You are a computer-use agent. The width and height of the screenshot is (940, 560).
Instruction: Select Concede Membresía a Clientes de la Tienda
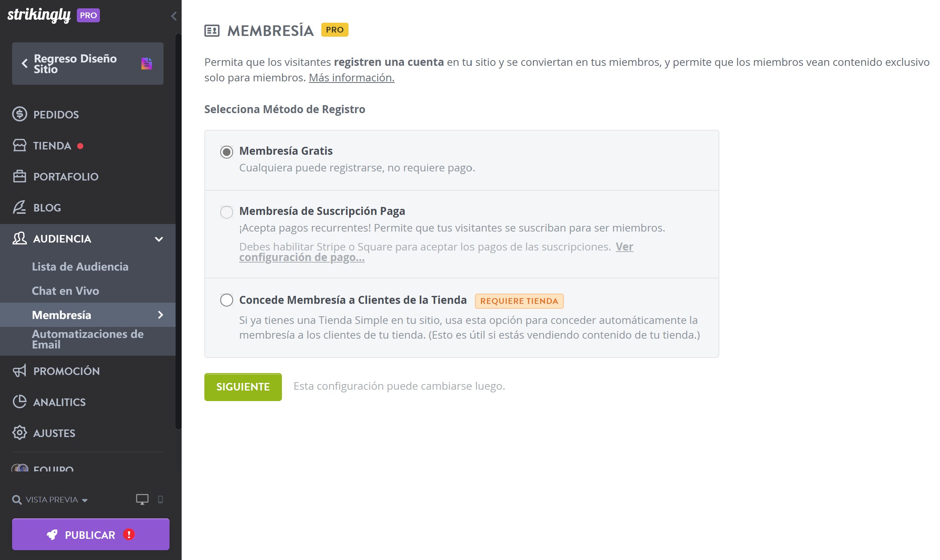click(226, 300)
